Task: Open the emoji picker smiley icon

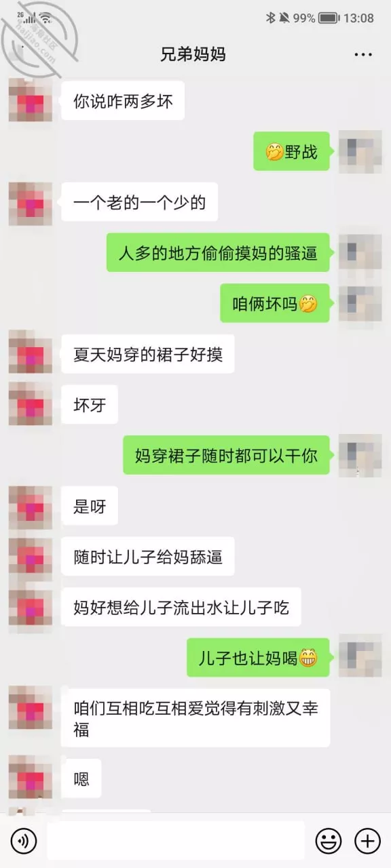Action: click(329, 842)
